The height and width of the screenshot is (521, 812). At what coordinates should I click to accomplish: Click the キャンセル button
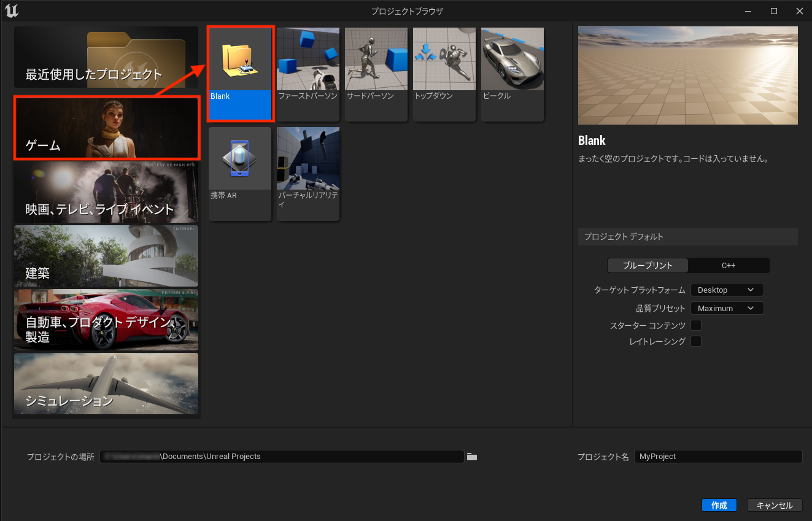[x=775, y=505]
